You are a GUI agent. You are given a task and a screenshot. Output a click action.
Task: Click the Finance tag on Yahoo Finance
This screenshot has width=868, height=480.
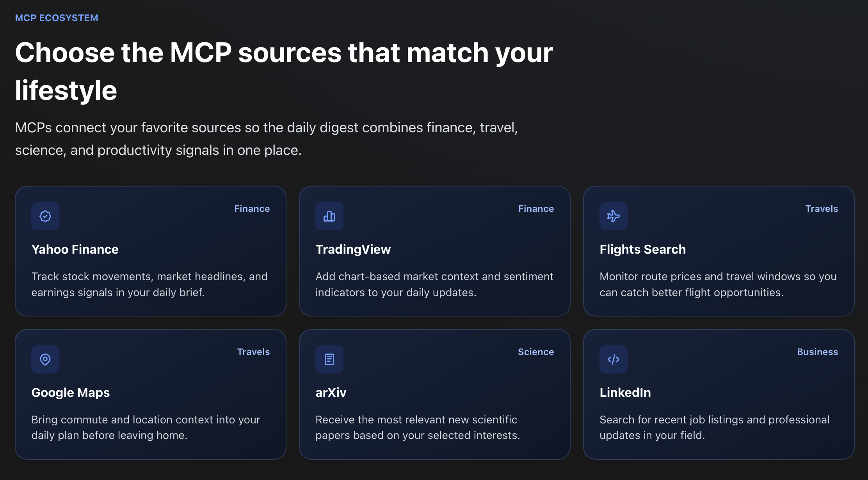coord(252,208)
